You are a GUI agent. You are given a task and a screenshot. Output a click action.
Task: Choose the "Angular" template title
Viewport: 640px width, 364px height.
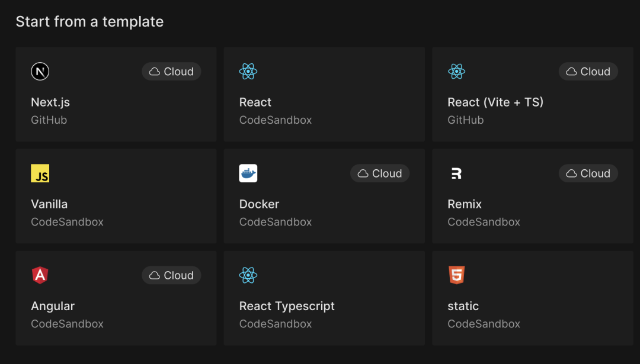(x=53, y=306)
